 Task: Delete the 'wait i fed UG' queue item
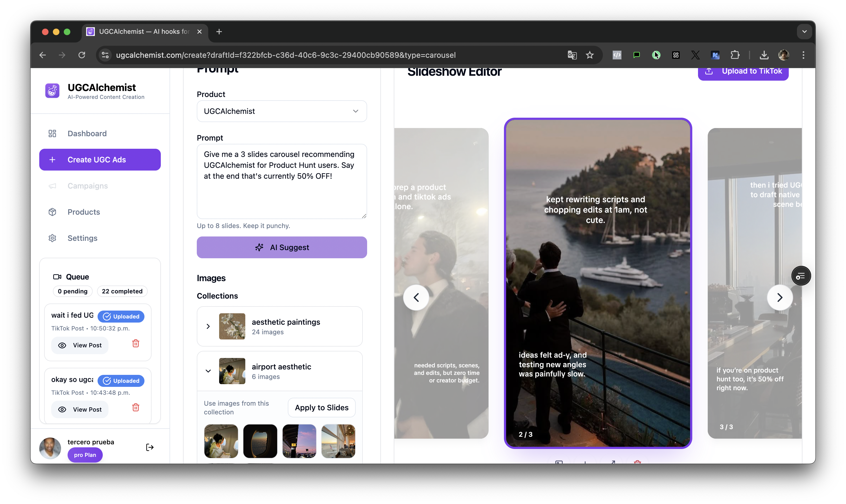135,343
